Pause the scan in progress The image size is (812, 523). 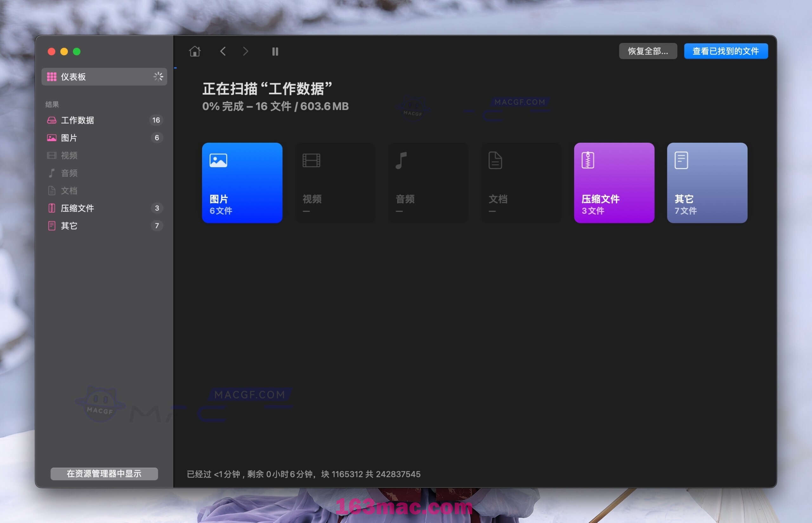click(x=275, y=51)
